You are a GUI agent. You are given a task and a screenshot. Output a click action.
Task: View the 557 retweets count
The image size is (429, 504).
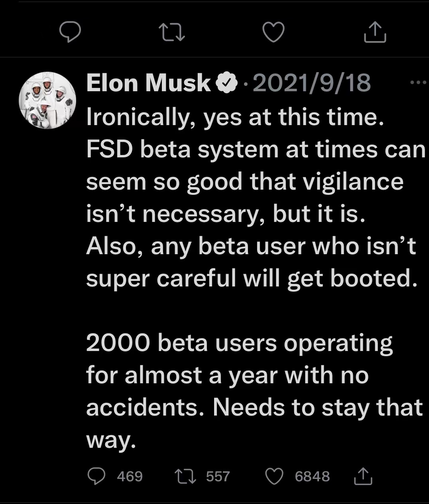tap(218, 476)
